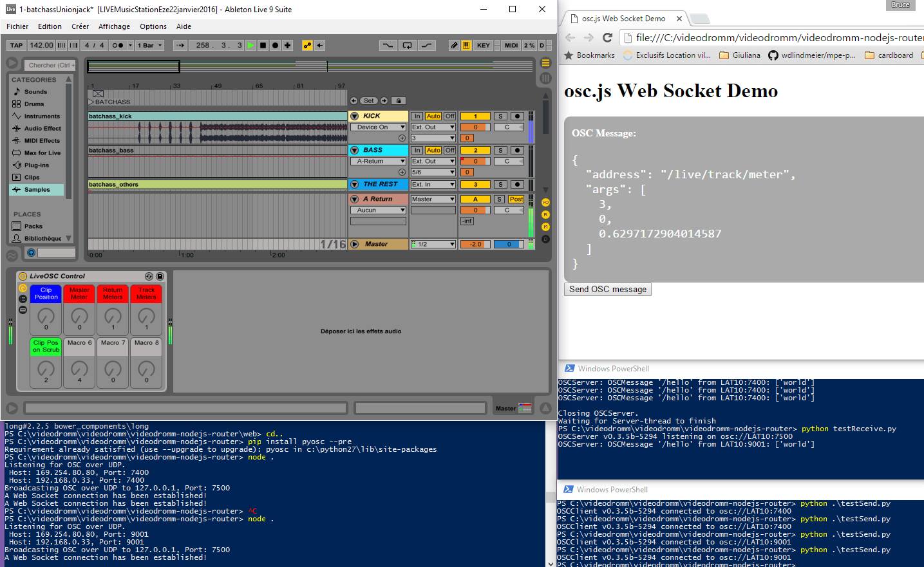Toggle the Returns show/hide R button

coord(545,214)
